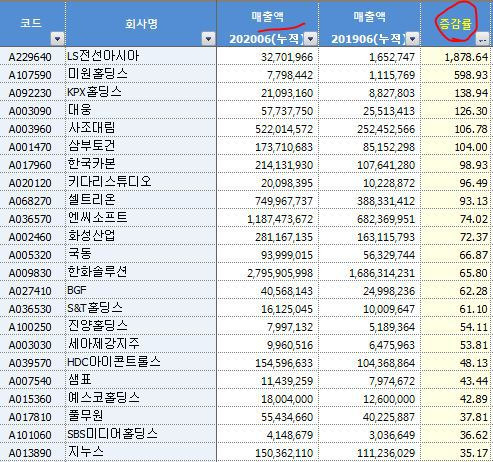Image resolution: width=493 pixels, height=462 pixels.
Task: Click company name 지누스
Action: point(86,451)
